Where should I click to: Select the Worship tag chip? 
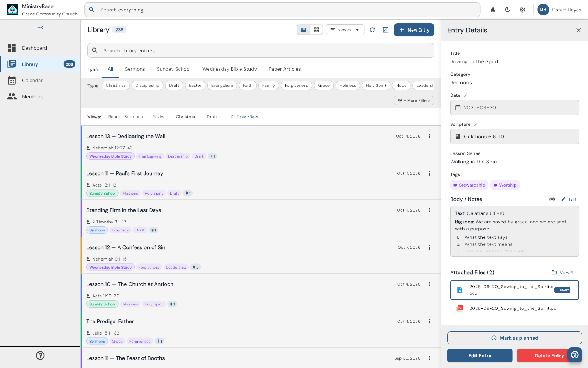505,185
